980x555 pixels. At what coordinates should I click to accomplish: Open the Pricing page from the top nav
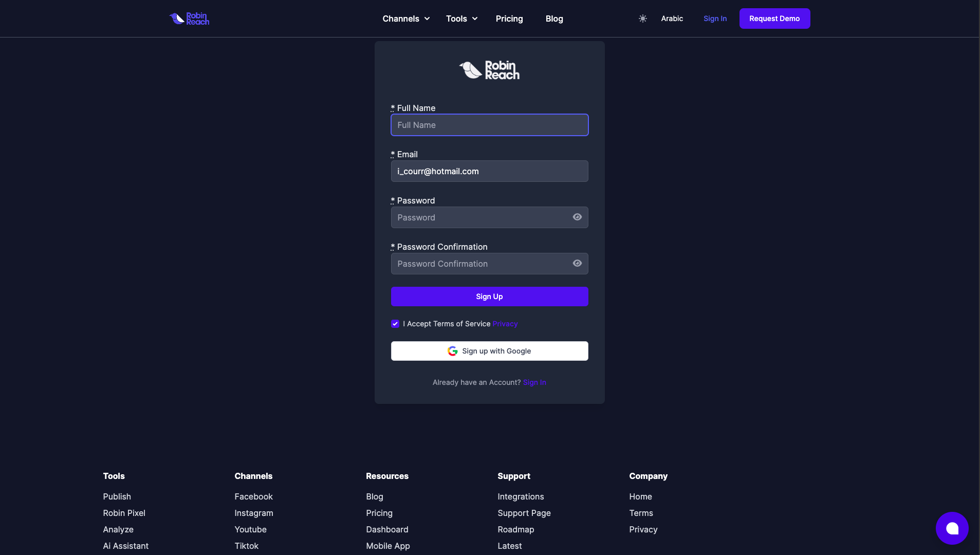pos(509,18)
